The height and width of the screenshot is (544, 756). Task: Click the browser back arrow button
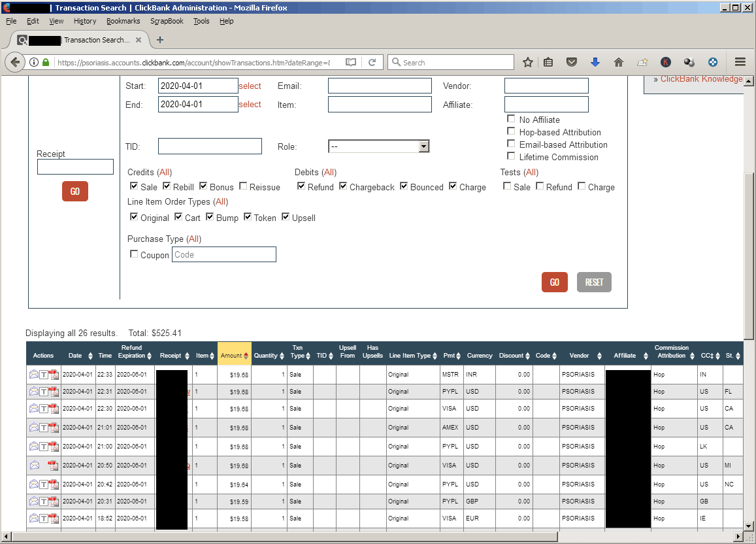point(15,62)
